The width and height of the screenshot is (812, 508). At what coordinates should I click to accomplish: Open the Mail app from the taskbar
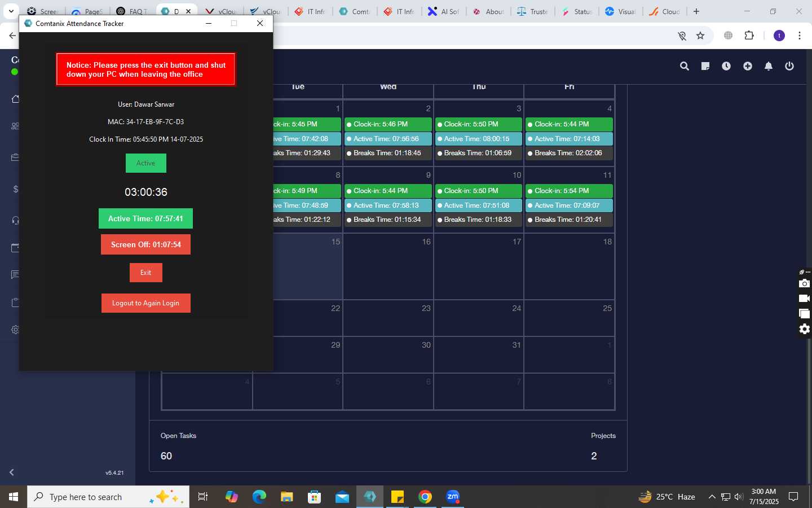click(342, 497)
